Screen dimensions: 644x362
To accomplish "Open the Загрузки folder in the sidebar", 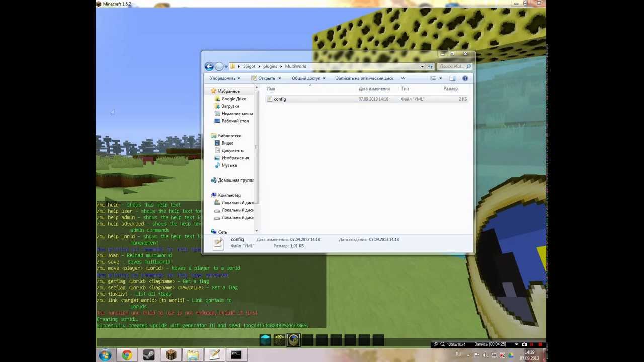I will (230, 106).
